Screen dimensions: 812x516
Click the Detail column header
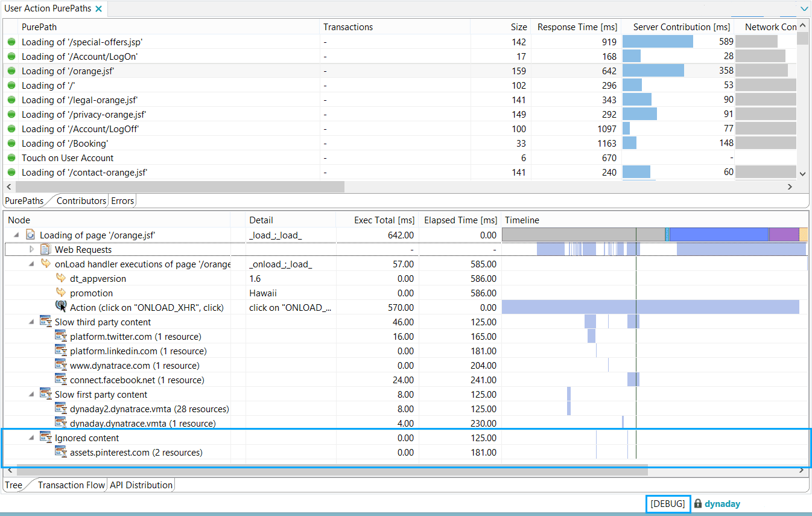coord(261,220)
